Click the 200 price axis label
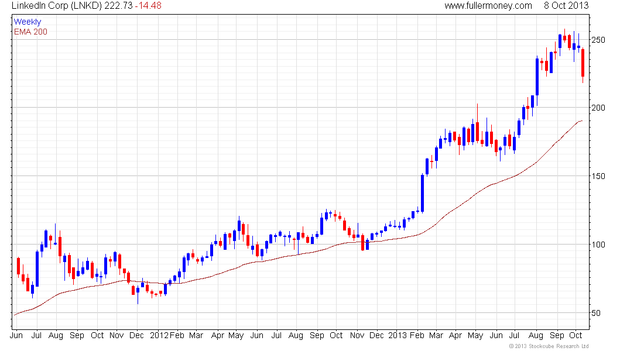Screen dimensions: 644x351 (x=598, y=108)
